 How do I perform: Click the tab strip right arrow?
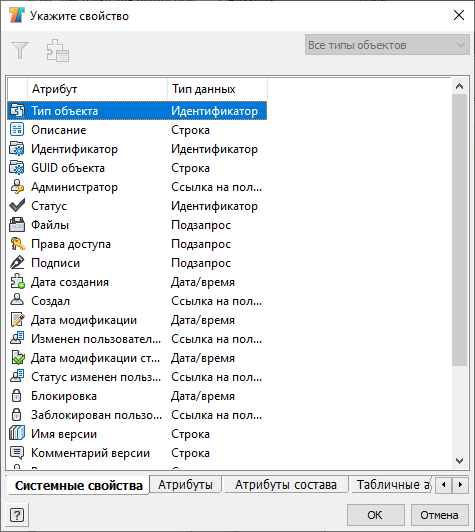[x=460, y=484]
